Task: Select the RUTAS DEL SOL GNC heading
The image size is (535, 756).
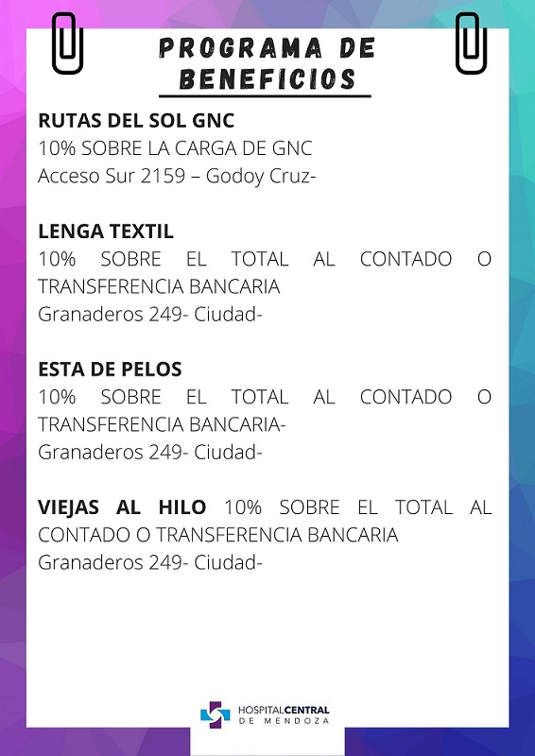Action: (x=136, y=121)
